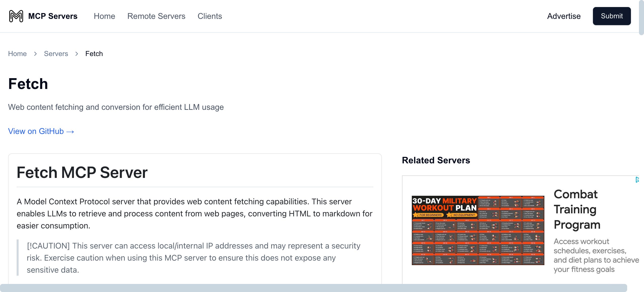
Task: Go to Remote Servers in top navigation
Action: click(x=156, y=16)
